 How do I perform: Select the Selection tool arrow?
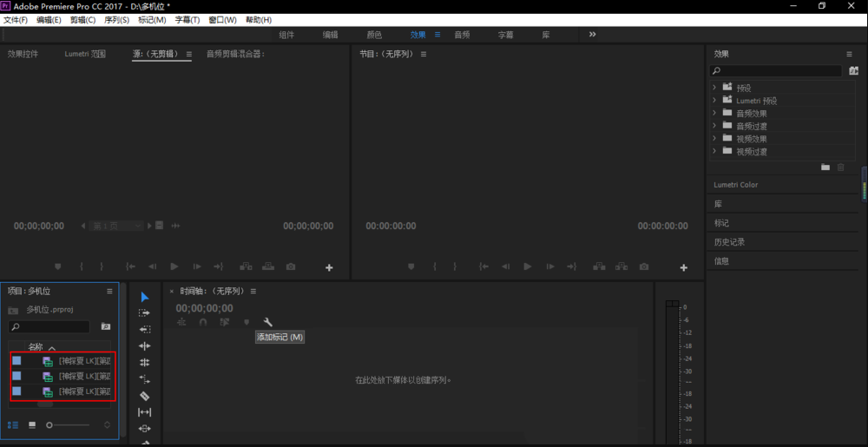point(144,297)
